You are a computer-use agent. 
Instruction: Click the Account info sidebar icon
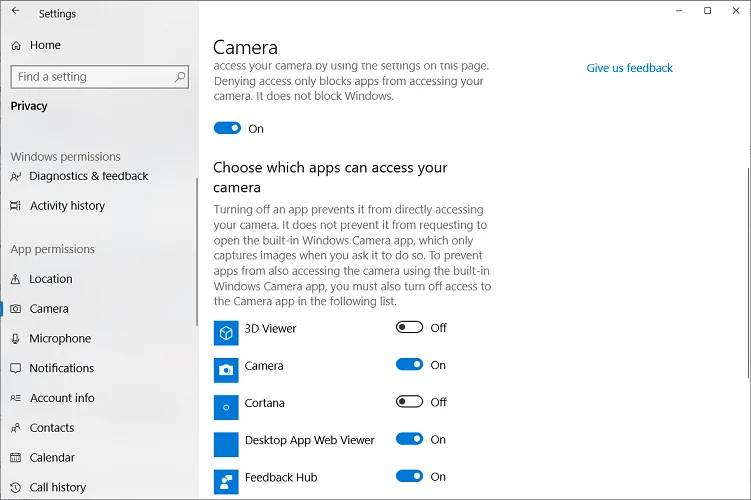16,398
